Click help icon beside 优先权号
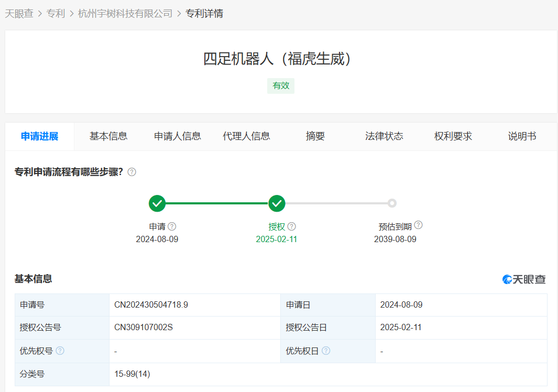Screen dimensions: 558x392 tap(60, 351)
